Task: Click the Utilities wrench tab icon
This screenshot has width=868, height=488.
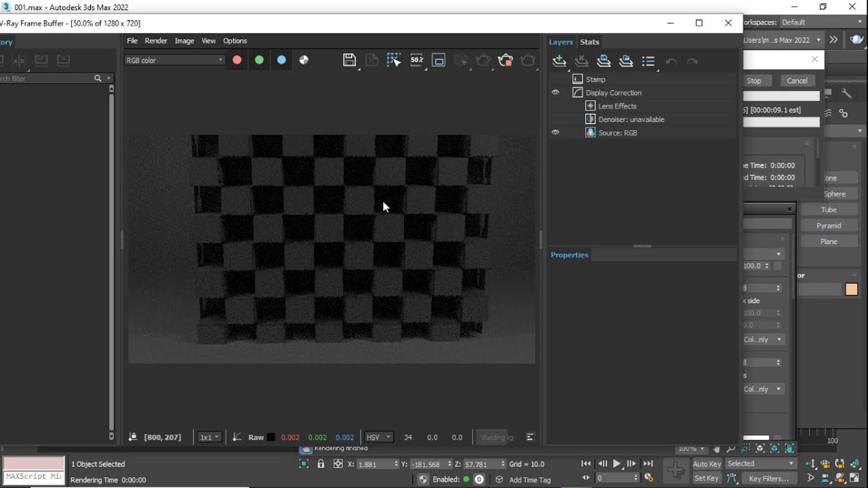Action: tap(846, 94)
